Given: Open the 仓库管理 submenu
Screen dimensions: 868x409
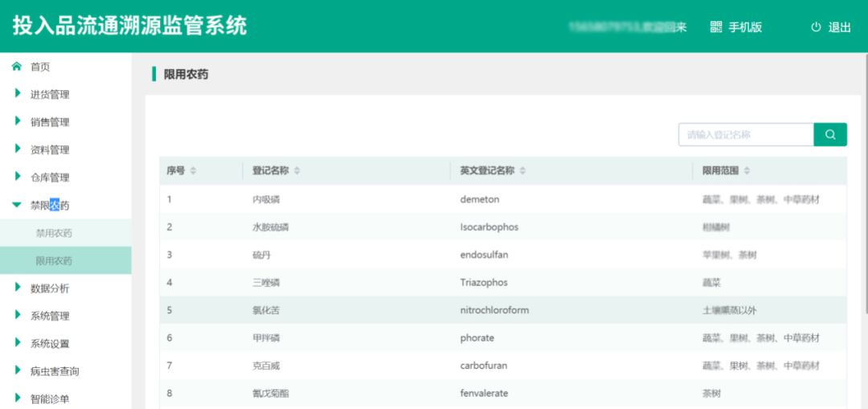Looking at the screenshot, I should click(x=50, y=178).
